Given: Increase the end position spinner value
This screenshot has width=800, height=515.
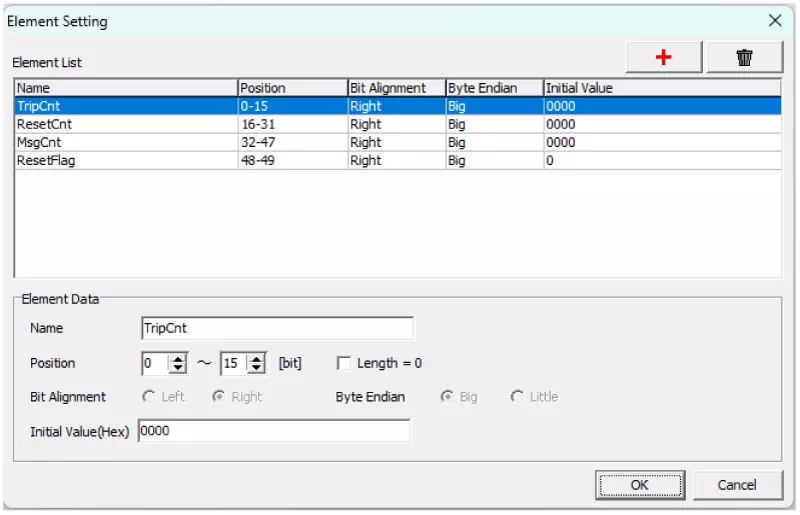Looking at the screenshot, I should pos(256,359).
